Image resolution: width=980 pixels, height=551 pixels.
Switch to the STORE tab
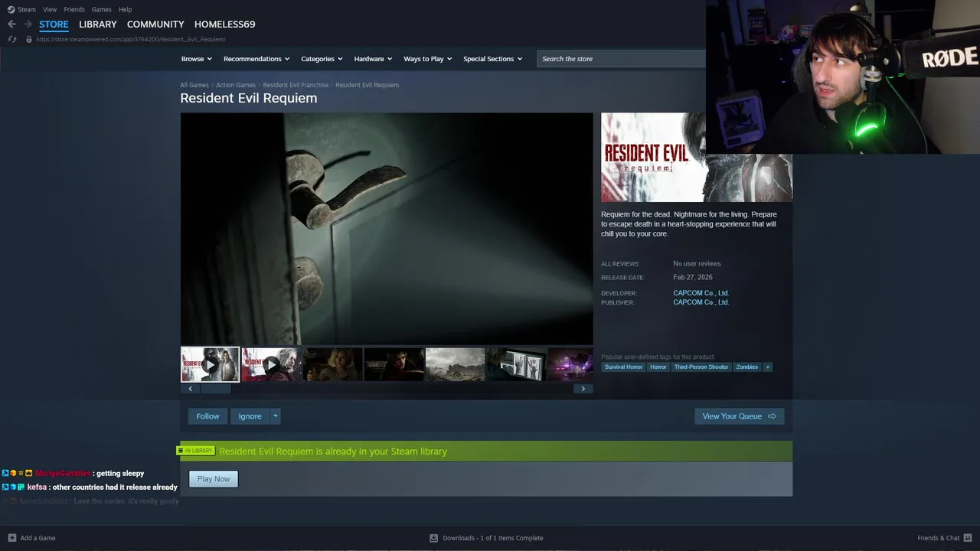[54, 24]
